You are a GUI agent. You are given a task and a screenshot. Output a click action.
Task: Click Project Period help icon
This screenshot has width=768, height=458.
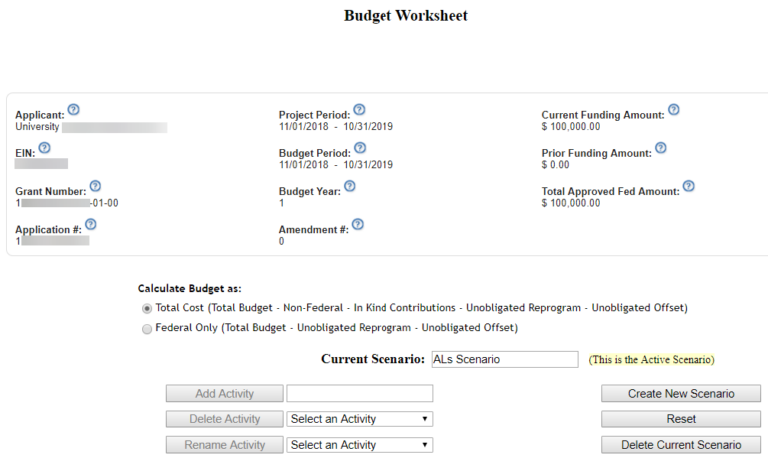[359, 110]
